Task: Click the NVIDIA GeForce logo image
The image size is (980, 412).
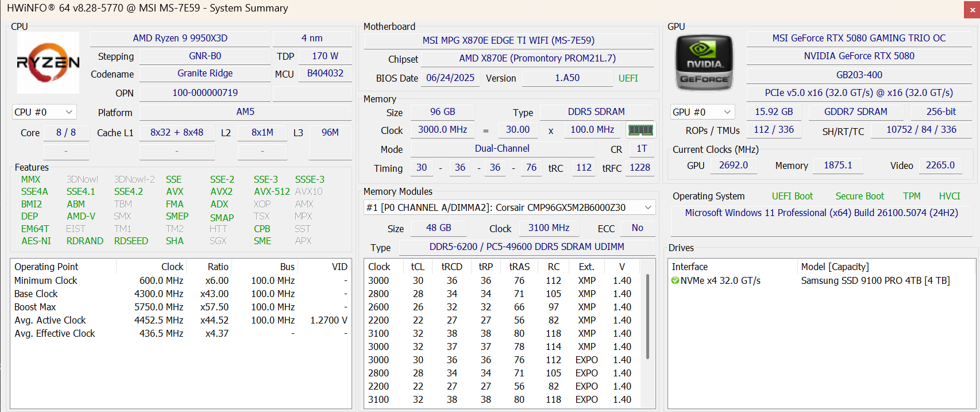Action: coord(704,63)
